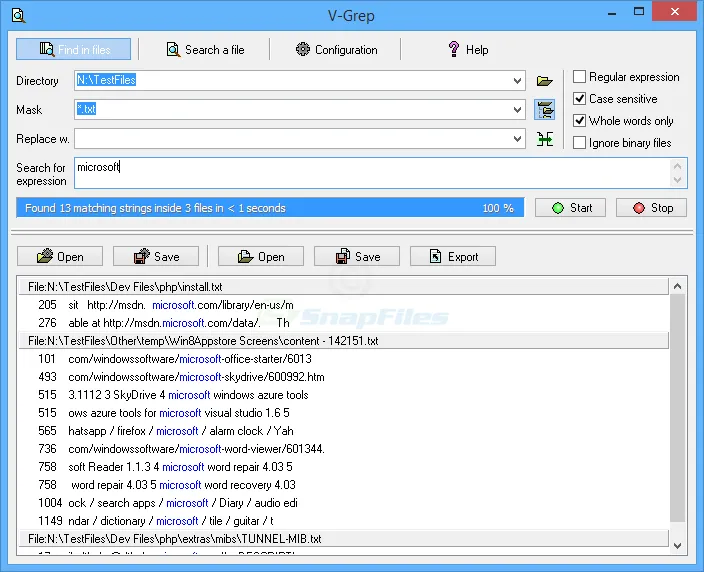Viewport: 704px width, 572px height.
Task: Switch to the Search a file tab
Action: [x=205, y=49]
